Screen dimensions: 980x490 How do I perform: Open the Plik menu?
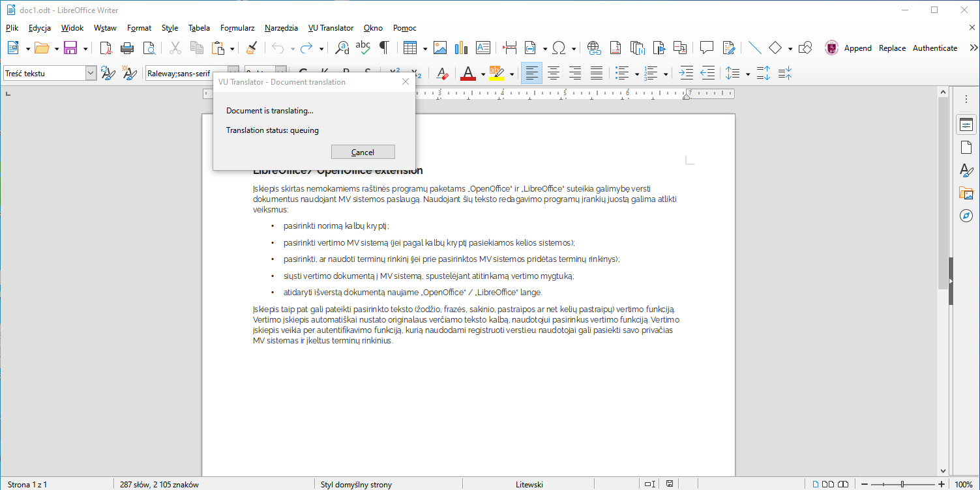coord(12,28)
